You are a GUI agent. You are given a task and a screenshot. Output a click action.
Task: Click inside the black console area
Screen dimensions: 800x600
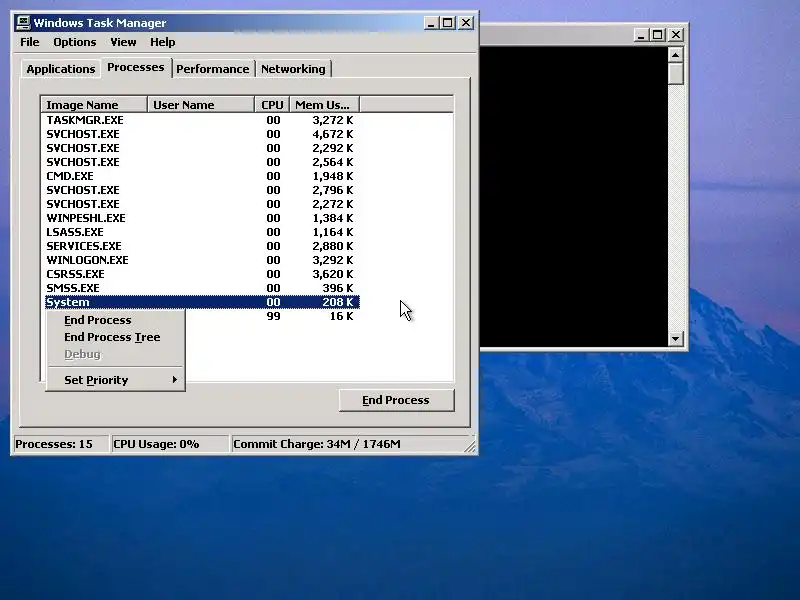(574, 196)
